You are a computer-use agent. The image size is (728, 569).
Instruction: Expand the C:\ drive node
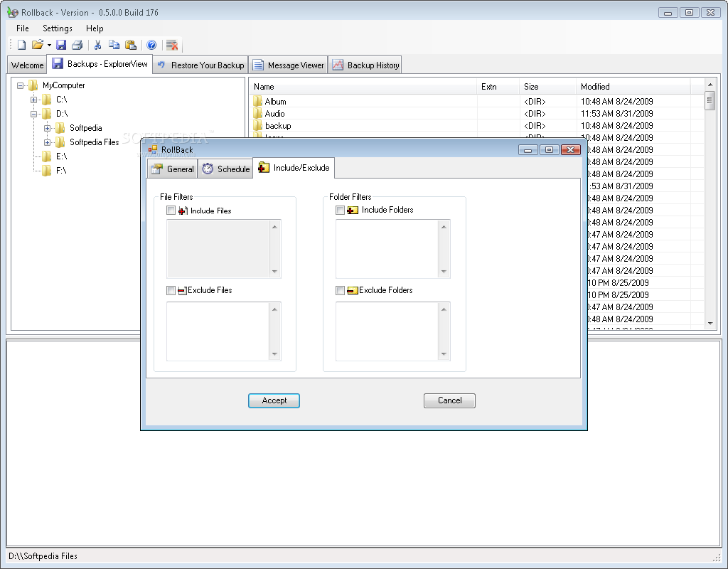tap(33, 100)
